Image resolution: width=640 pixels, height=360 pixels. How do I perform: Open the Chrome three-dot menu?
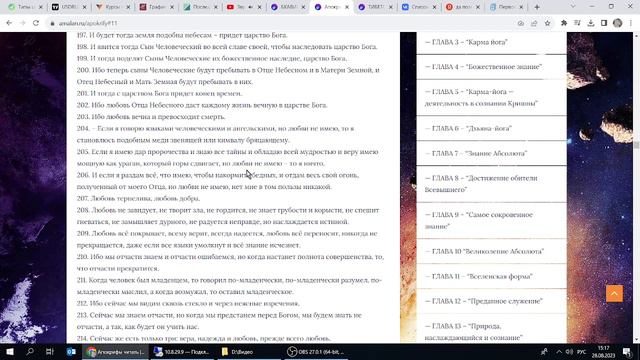(631, 23)
